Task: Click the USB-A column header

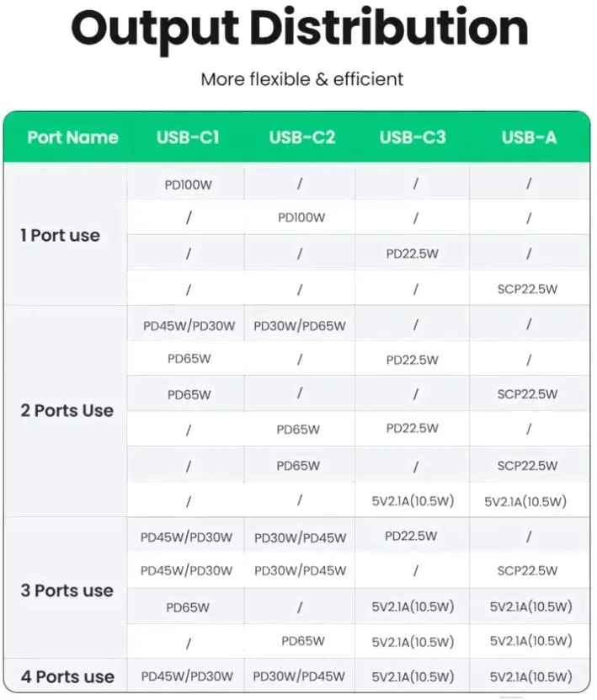Action: point(529,137)
